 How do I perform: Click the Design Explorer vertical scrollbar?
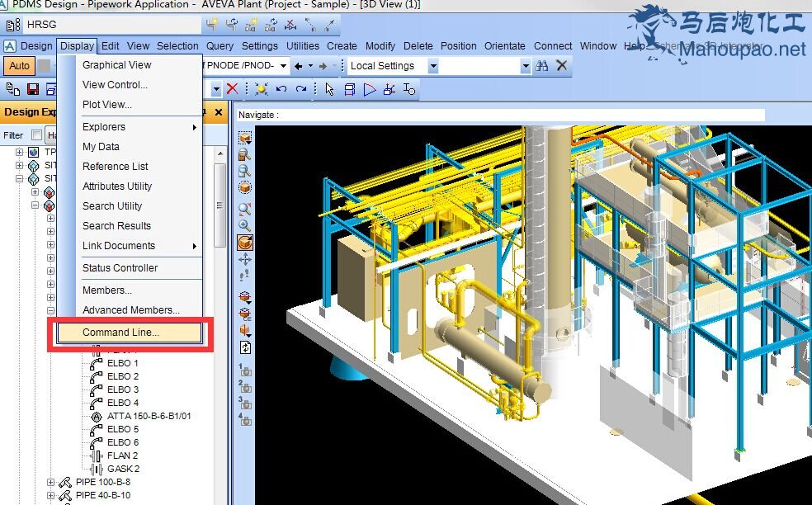[x=220, y=206]
